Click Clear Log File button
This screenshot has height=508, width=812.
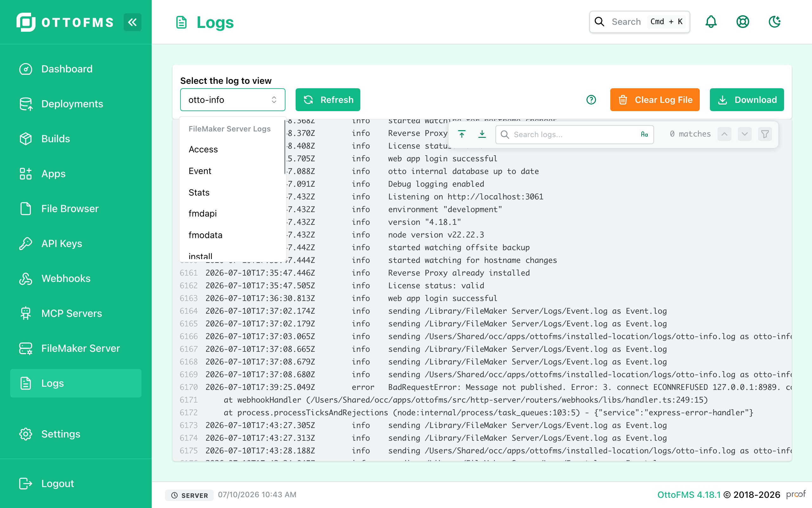655,100
